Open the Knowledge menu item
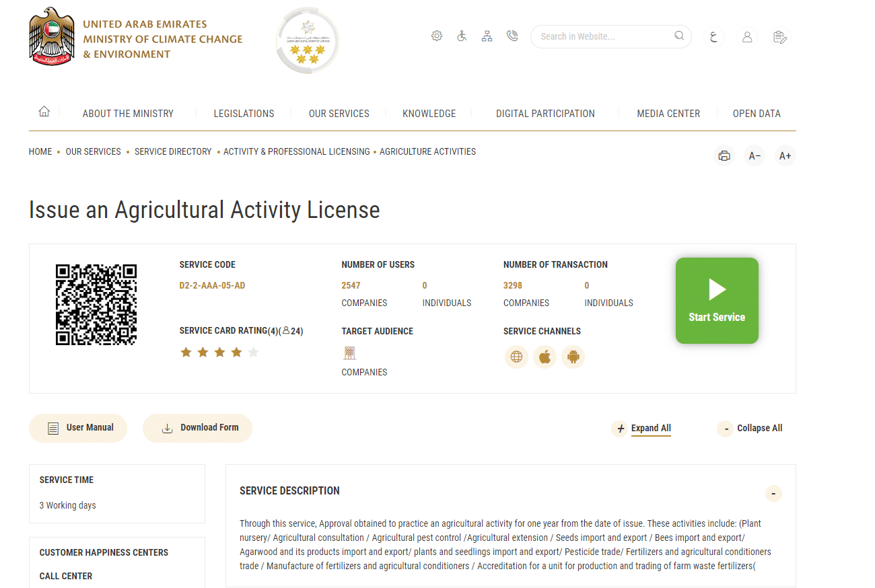 (429, 113)
